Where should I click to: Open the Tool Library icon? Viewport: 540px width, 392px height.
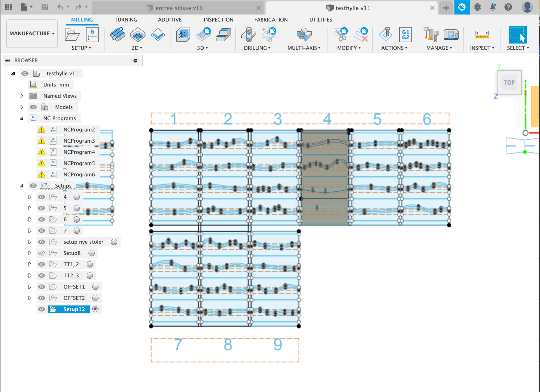(x=431, y=35)
